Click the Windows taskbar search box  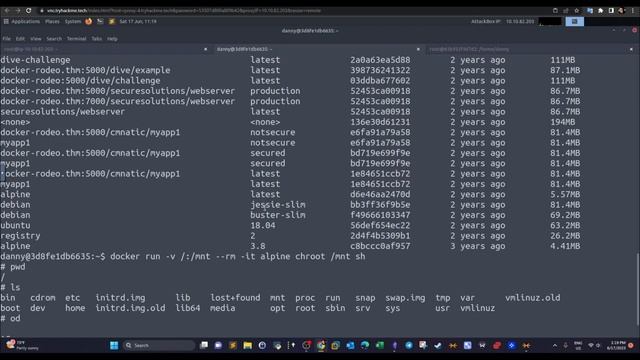tap(158, 345)
